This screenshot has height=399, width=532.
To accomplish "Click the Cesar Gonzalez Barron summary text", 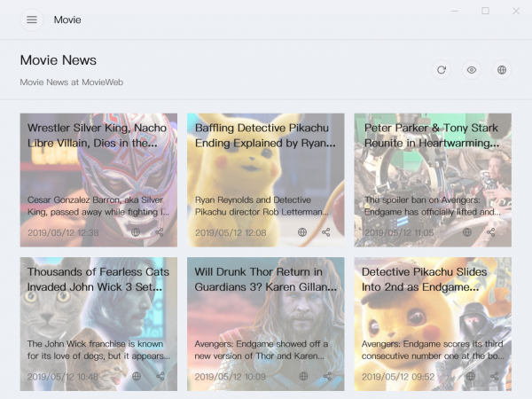I will tap(98, 206).
